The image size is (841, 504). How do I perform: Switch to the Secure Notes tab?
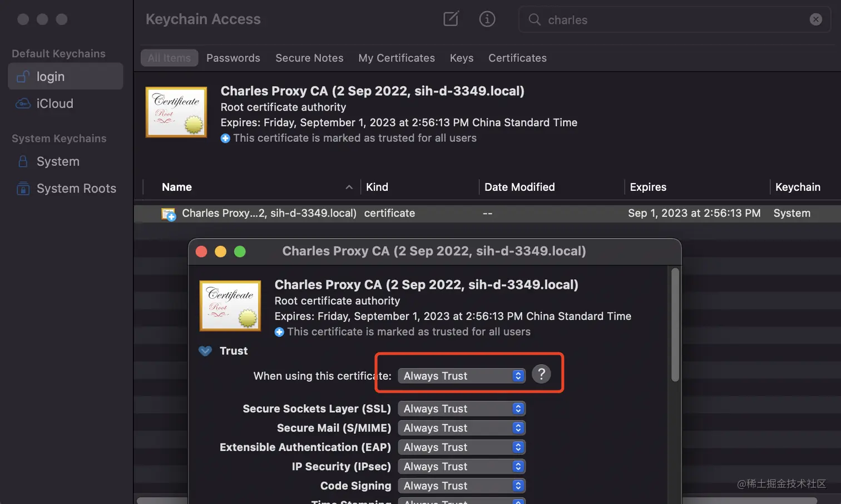point(309,58)
